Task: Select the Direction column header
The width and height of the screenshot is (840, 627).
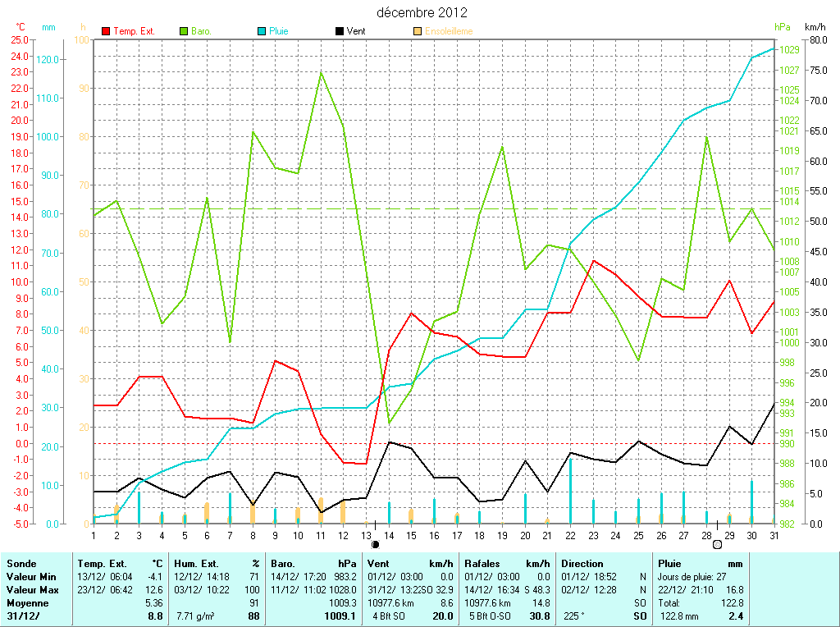Action: coord(582,564)
